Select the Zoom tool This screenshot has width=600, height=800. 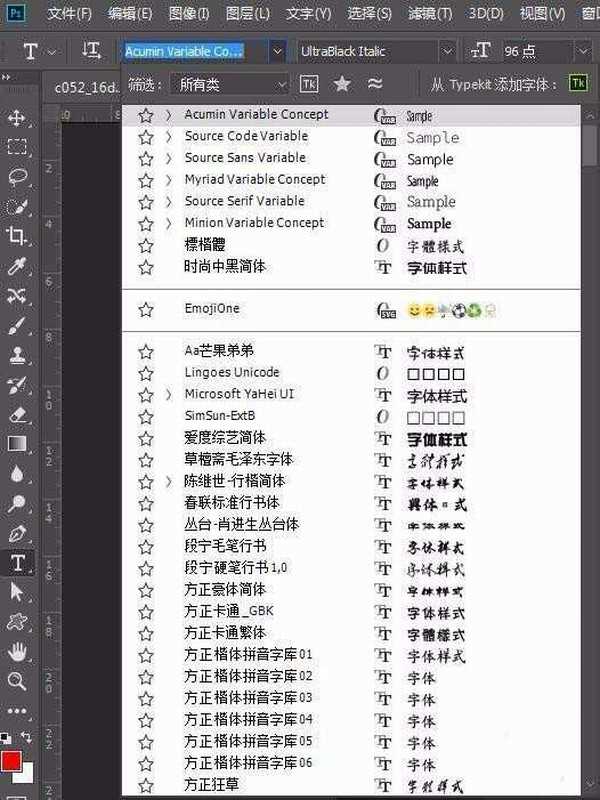[17, 681]
